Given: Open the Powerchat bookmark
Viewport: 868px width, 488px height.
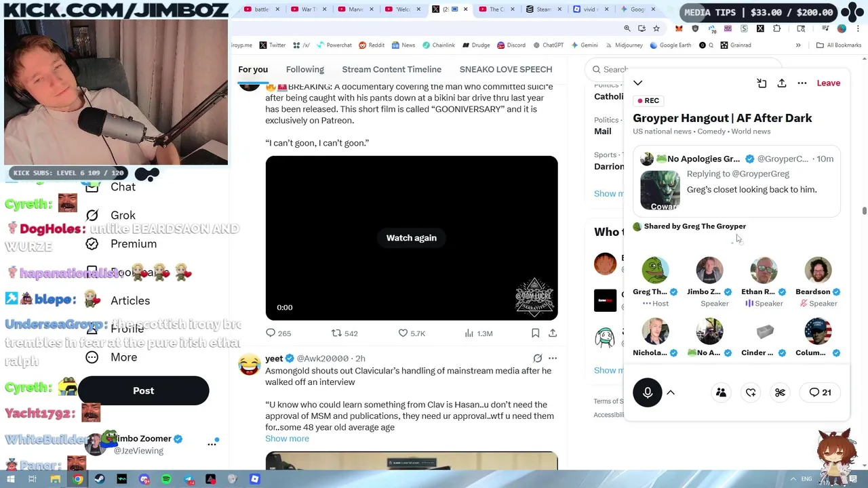Looking at the screenshot, I should click(334, 45).
